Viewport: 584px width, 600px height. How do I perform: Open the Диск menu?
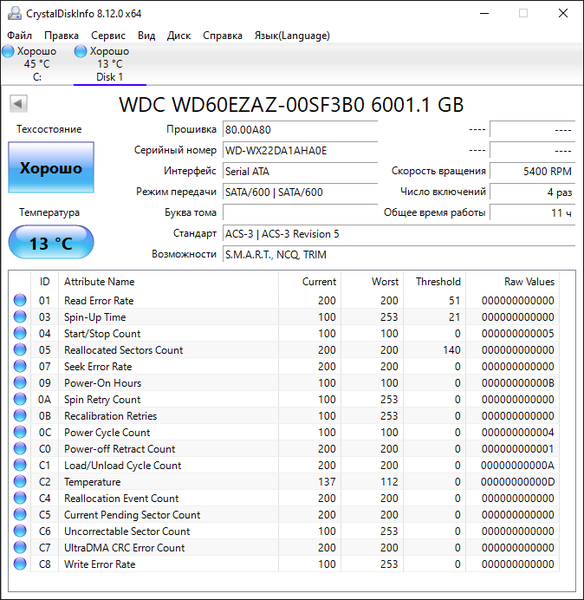coord(179,36)
